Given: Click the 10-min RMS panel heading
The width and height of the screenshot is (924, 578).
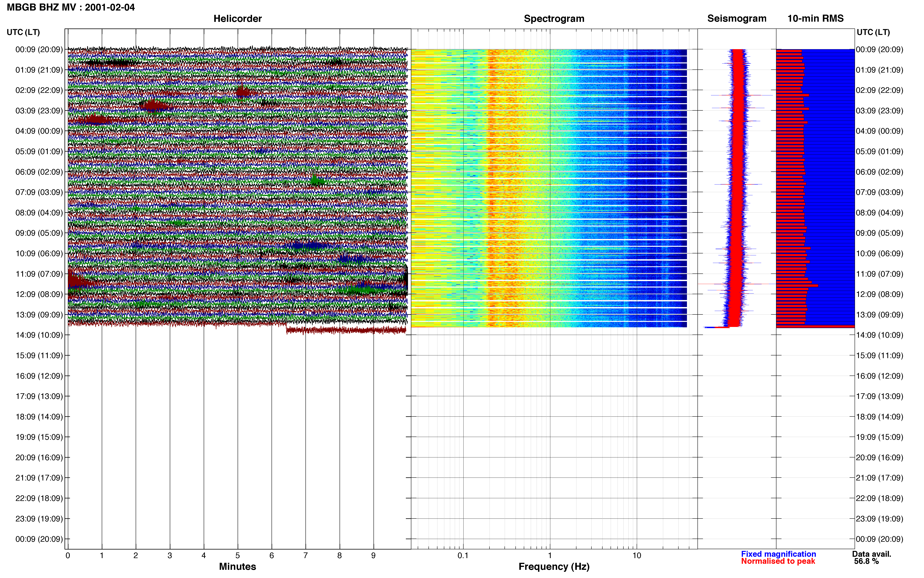Looking at the screenshot, I should point(815,18).
